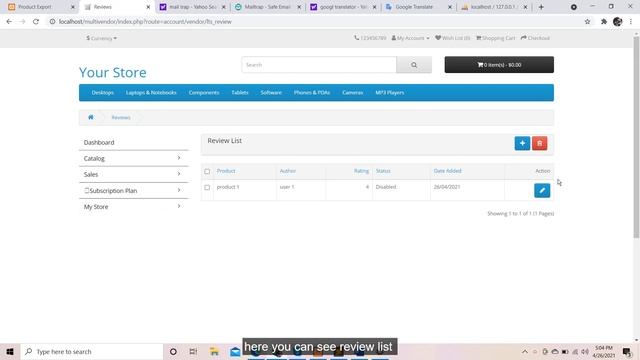The image size is (640, 360).
Task: Open Software category
Action: (x=271, y=93)
